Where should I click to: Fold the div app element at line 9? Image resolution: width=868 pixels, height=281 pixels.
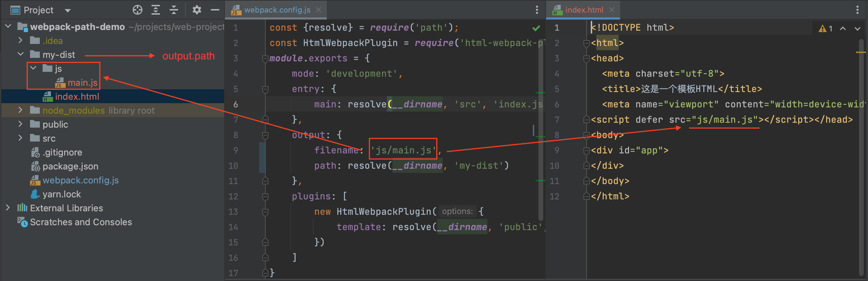(587, 150)
